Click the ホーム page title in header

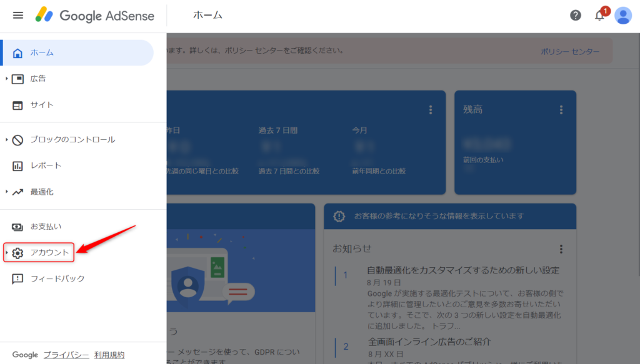(x=207, y=15)
